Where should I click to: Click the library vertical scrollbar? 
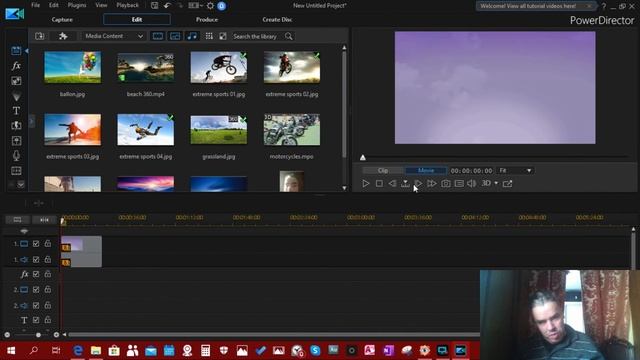(344, 104)
